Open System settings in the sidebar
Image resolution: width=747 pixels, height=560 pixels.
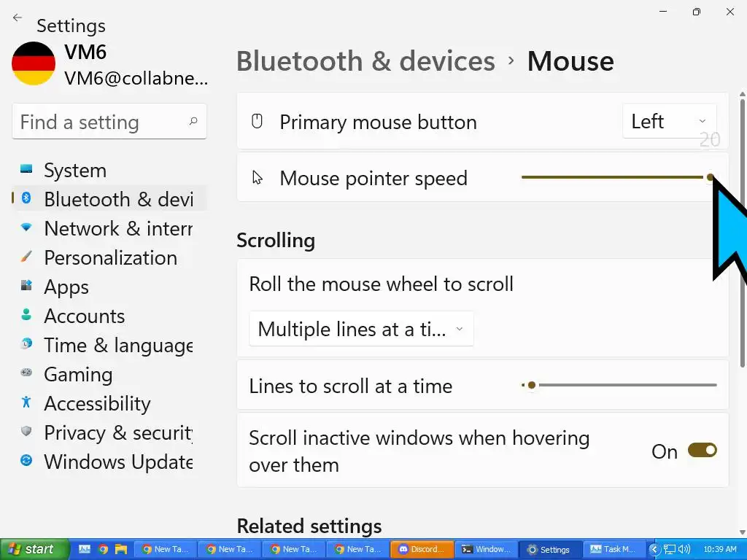pos(109,170)
